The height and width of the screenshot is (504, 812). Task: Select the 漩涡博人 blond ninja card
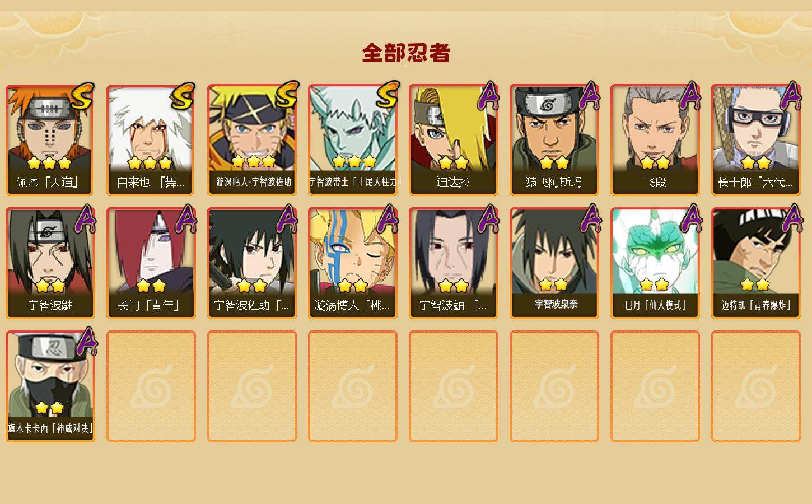[353, 263]
